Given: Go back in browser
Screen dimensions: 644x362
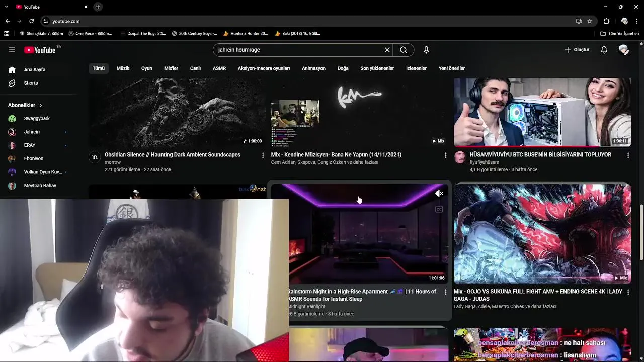Looking at the screenshot, I should click(x=7, y=21).
